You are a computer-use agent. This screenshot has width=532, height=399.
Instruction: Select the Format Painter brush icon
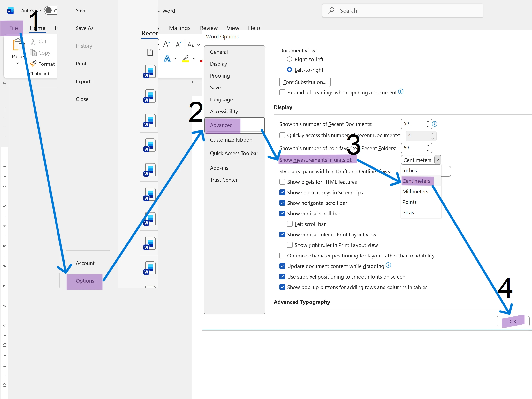pos(33,64)
